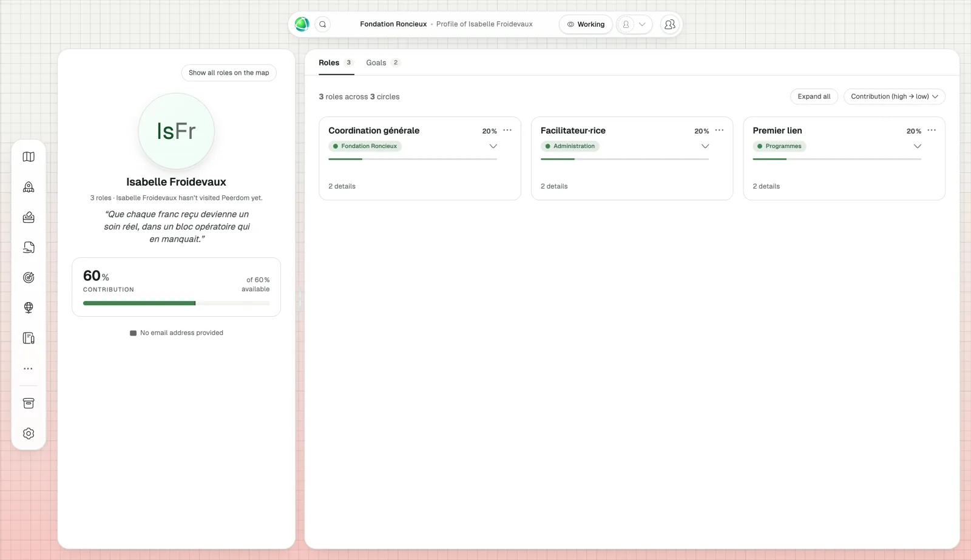
Task: Click Show all roles on the map
Action: (x=229, y=73)
